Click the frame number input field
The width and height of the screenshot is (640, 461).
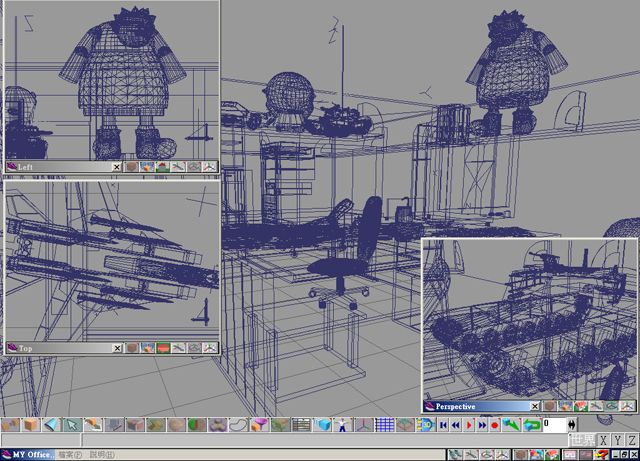pos(553,425)
